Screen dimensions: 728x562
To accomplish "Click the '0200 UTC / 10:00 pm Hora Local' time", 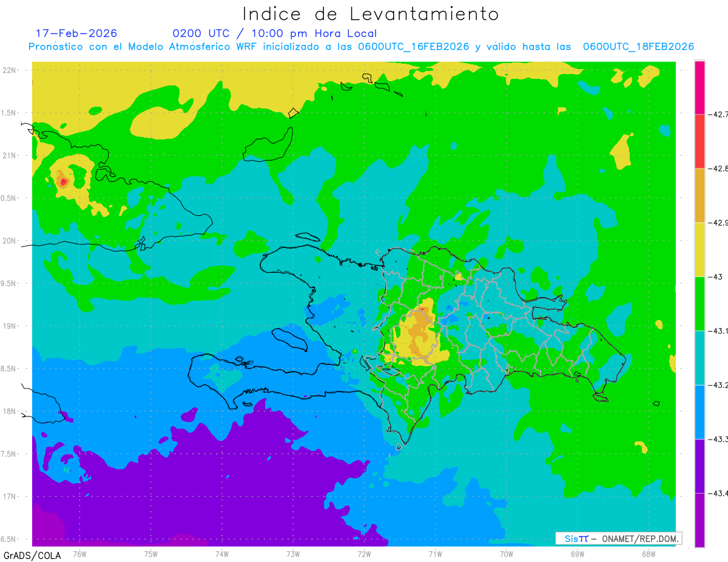I will click(x=275, y=33).
